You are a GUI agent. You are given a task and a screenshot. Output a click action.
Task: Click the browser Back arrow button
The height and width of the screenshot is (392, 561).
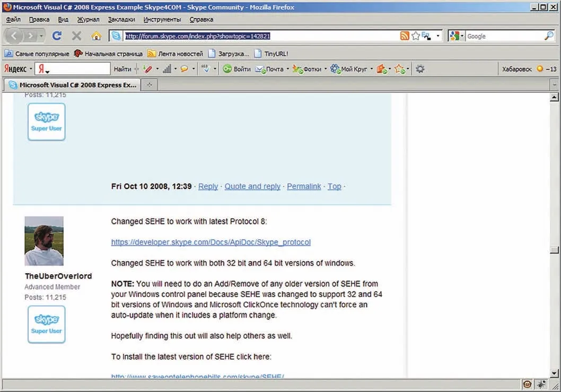click(14, 36)
